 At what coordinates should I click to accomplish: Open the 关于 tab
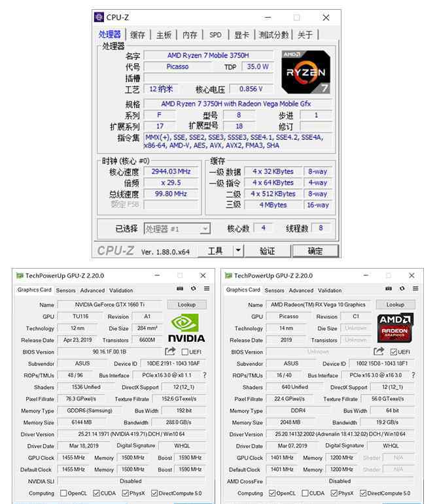305,35
